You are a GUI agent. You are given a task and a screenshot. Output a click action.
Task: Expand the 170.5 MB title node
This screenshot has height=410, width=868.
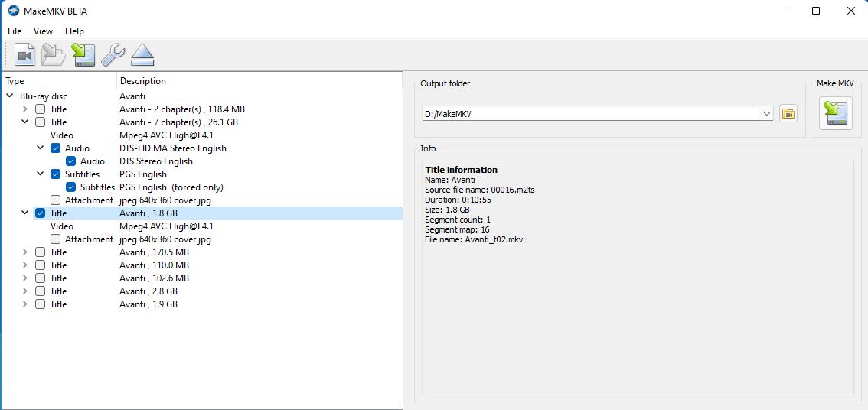(25, 252)
